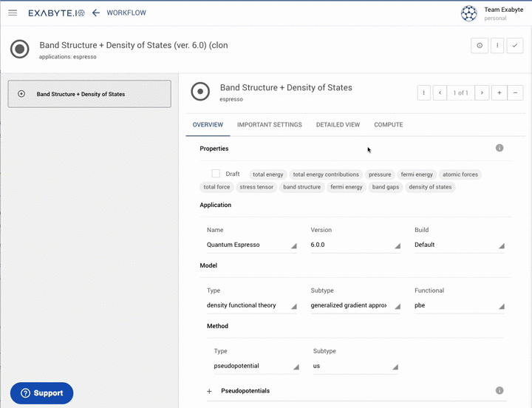532x408 pixels.
Task: Expand the Pseudopotentials section
Action: [209, 391]
